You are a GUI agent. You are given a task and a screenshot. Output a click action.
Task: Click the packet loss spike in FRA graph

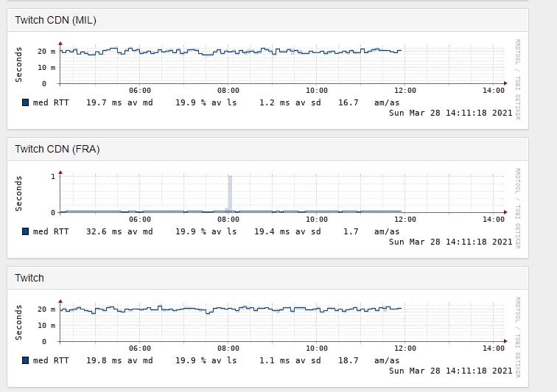pos(230,194)
